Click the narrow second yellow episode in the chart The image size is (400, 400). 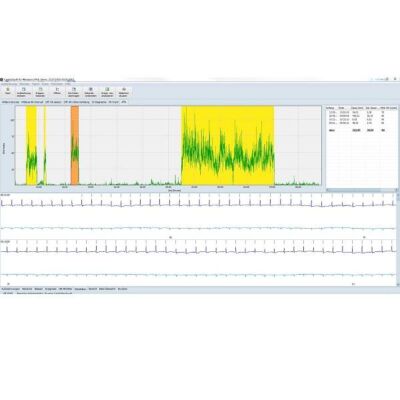45,145
